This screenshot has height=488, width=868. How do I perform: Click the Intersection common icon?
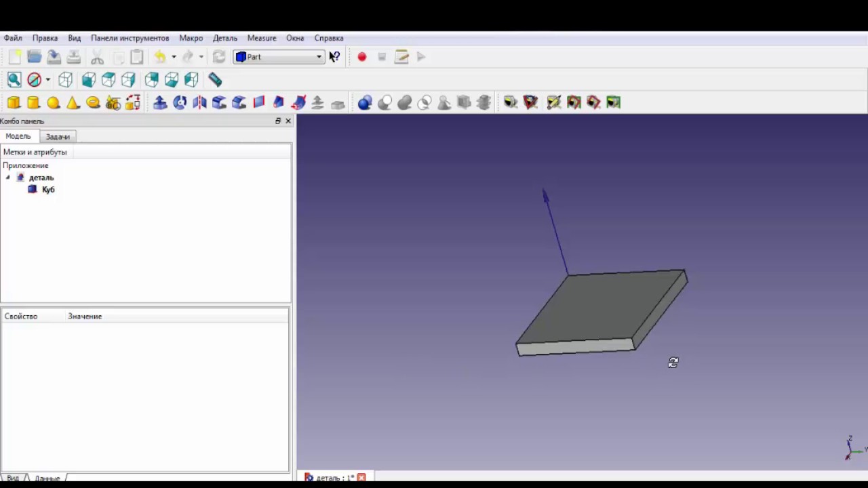[425, 102]
